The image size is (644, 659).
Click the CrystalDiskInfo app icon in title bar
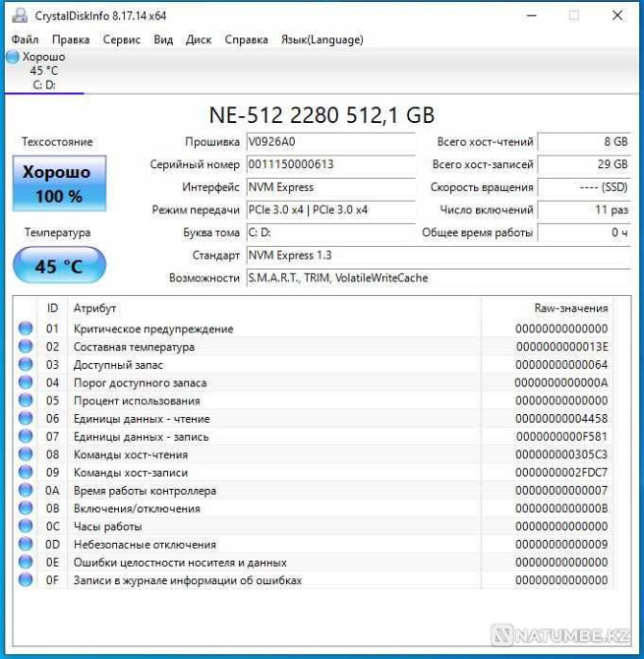[x=20, y=16]
